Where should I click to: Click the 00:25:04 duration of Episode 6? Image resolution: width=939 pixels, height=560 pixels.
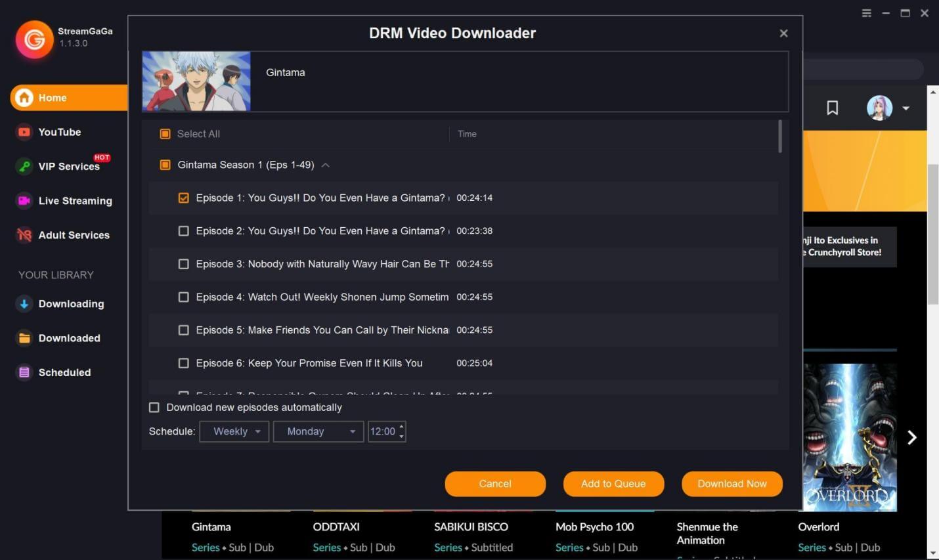point(475,363)
